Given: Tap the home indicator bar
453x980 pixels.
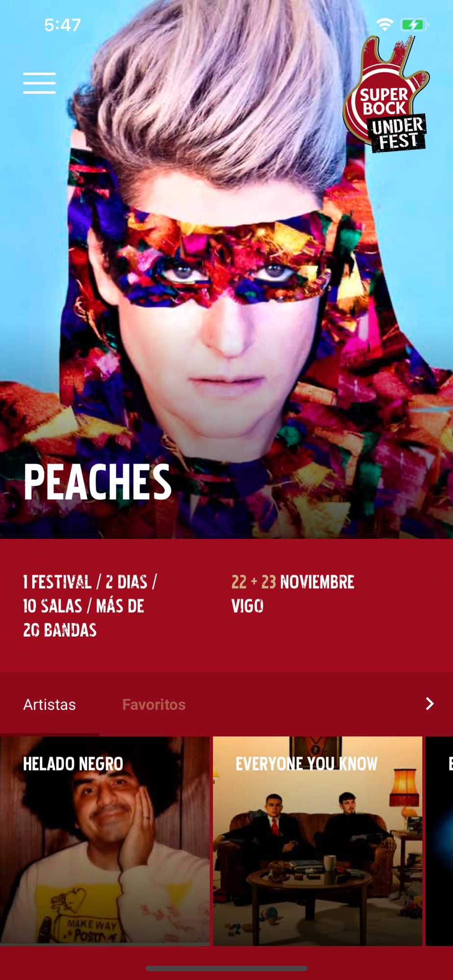Looking at the screenshot, I should (x=226, y=968).
